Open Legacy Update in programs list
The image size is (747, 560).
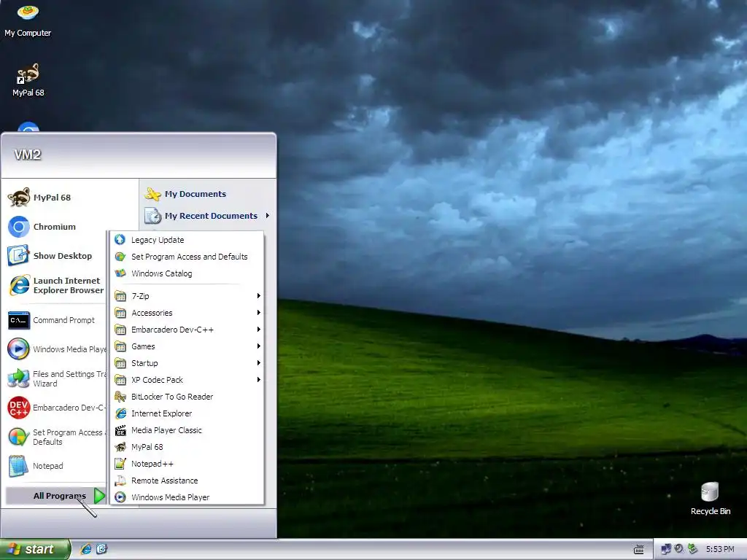coord(187,239)
